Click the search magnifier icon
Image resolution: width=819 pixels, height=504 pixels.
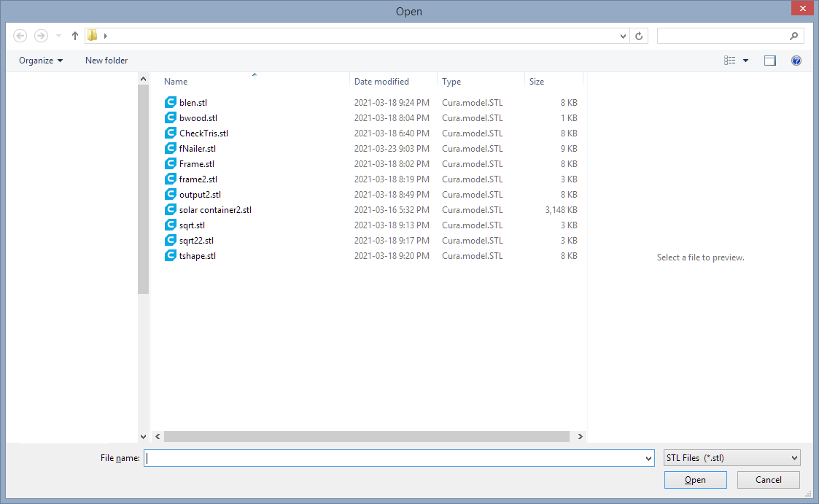coord(794,36)
